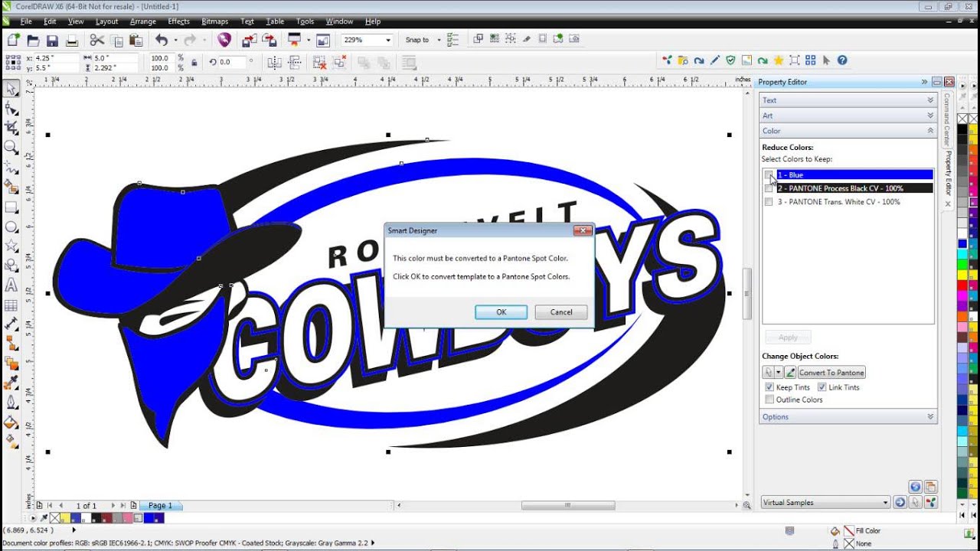Select the Table tool in the toolbox
980x551 pixels.
[11, 305]
